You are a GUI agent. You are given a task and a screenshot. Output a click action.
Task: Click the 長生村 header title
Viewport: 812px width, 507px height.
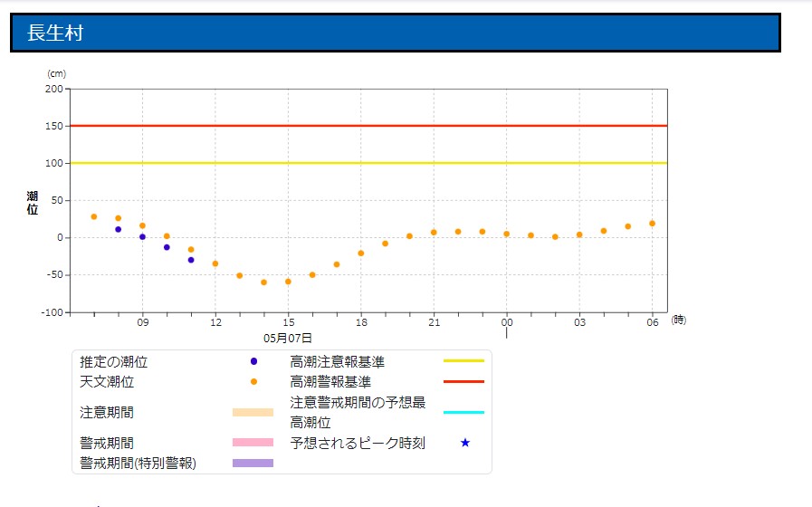pos(55,33)
